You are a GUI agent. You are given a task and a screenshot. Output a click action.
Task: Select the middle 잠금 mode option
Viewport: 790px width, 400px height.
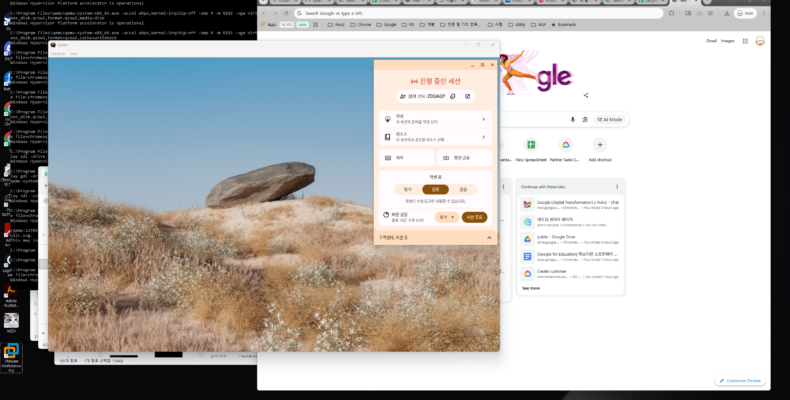click(435, 188)
